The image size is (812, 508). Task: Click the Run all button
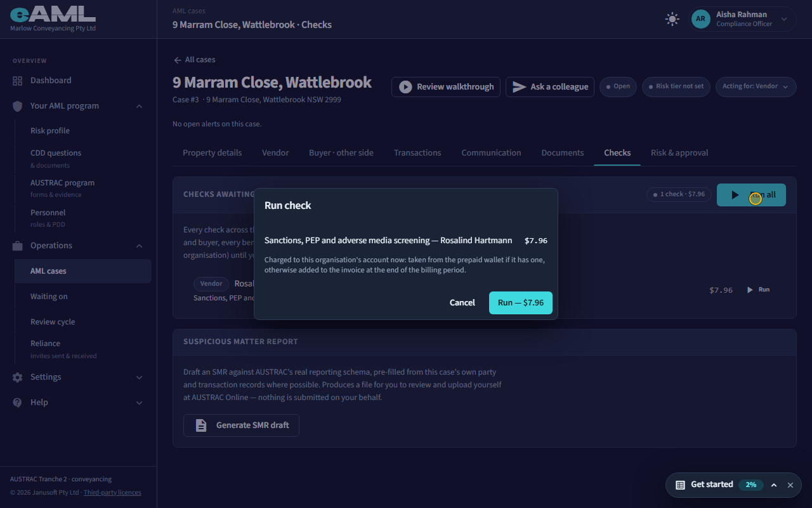point(751,195)
